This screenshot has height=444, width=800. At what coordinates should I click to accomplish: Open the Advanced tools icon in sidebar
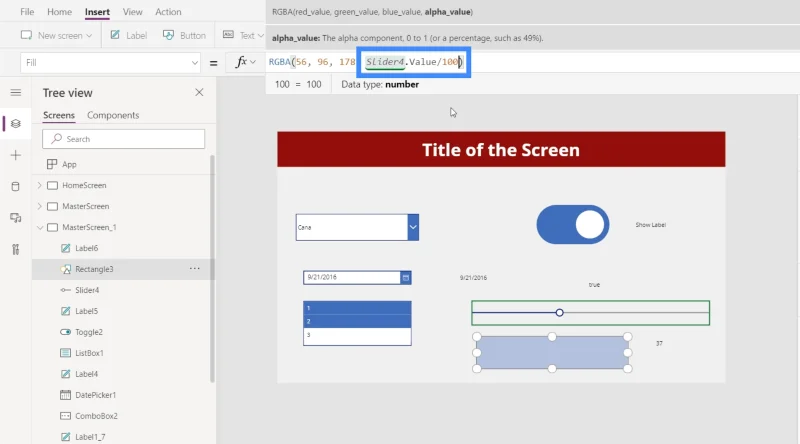click(x=16, y=249)
